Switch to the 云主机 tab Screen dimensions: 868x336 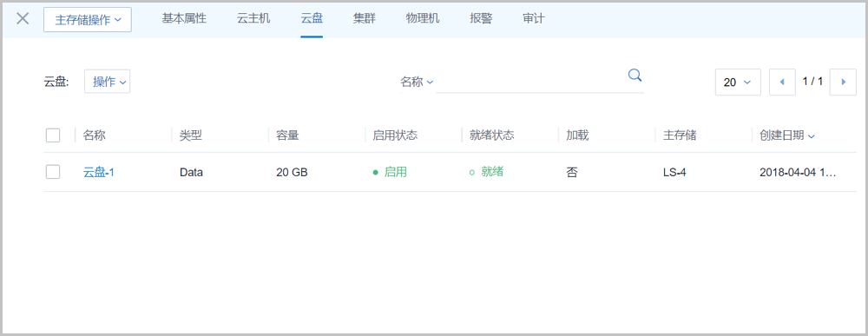pos(253,18)
